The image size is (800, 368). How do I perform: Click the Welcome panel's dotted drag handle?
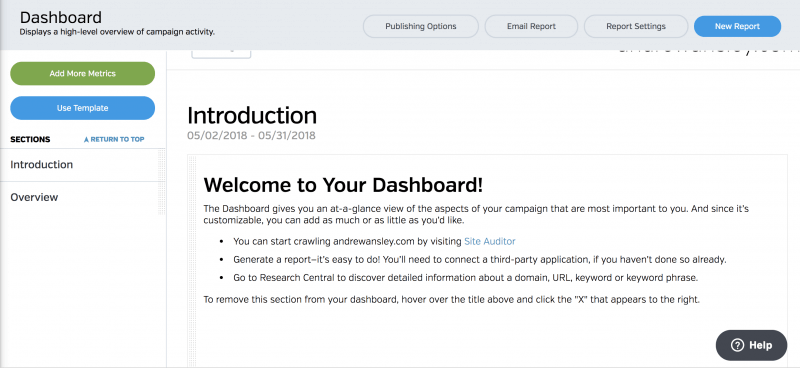[x=192, y=261]
